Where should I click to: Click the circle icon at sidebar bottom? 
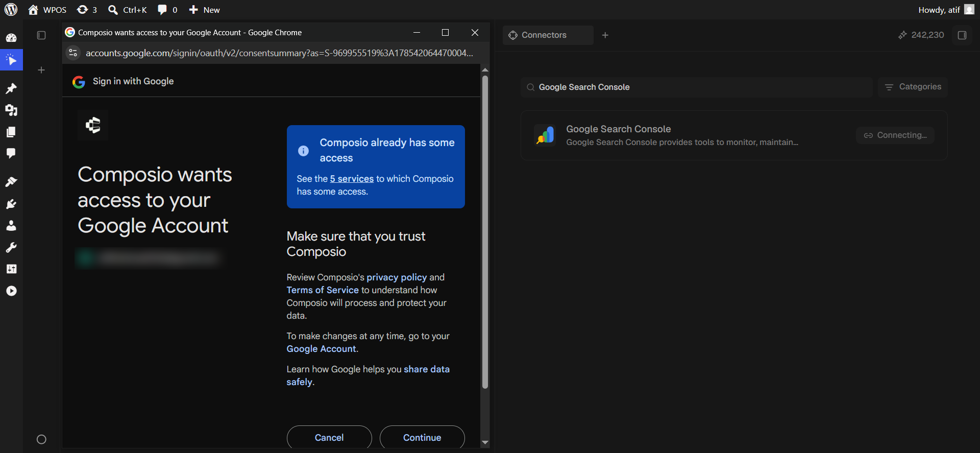(x=41, y=439)
